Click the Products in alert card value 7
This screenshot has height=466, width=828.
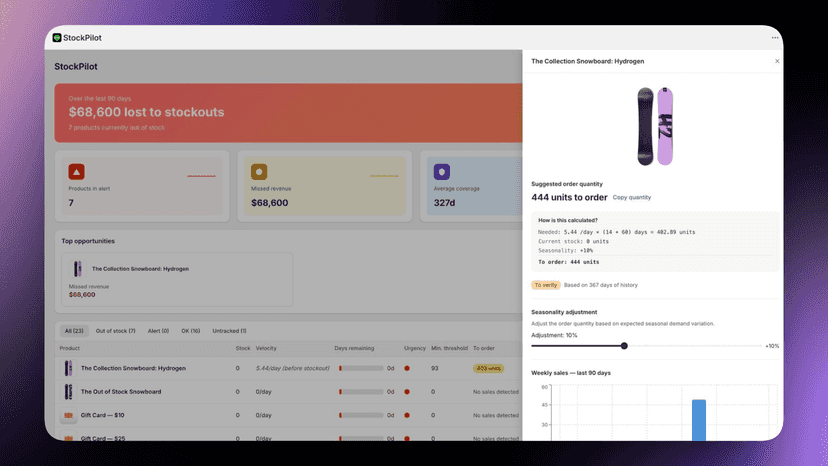pyautogui.click(x=71, y=203)
